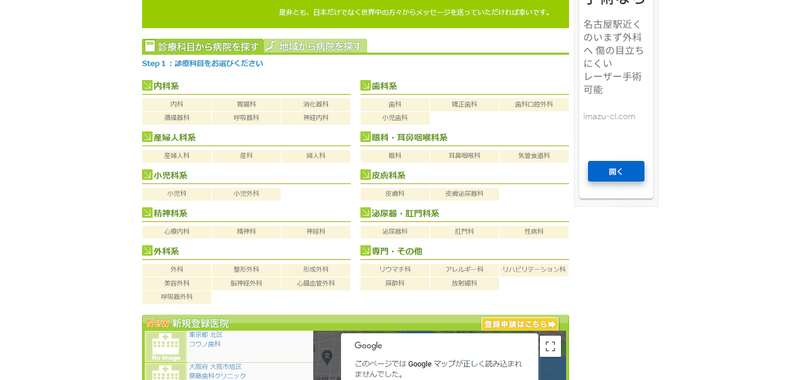800x380 pixels.
Task: Choose the 小児外科 department
Action: tap(246, 194)
